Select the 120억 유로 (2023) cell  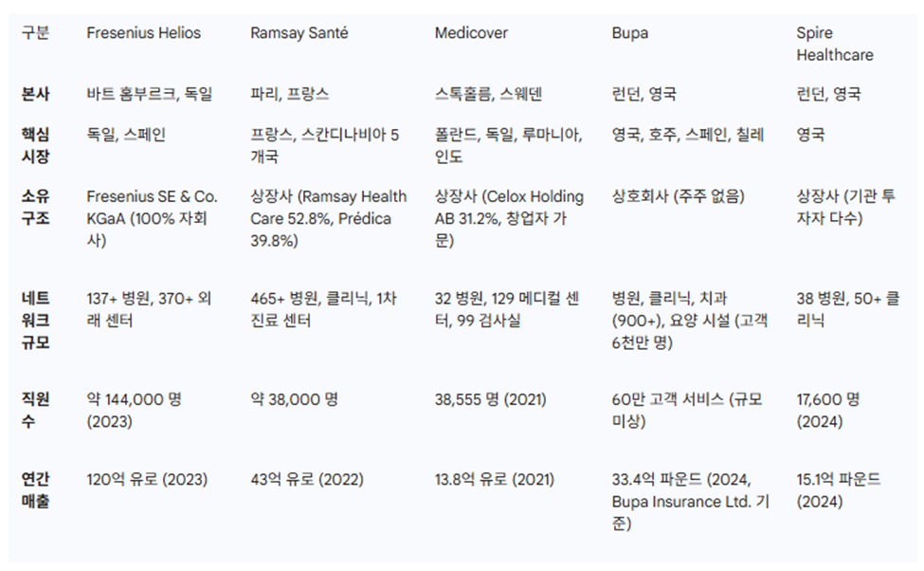(147, 480)
